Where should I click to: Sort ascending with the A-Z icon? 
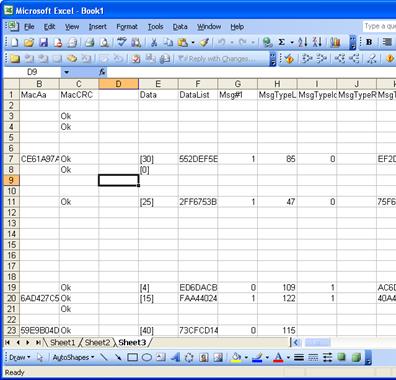(302, 42)
